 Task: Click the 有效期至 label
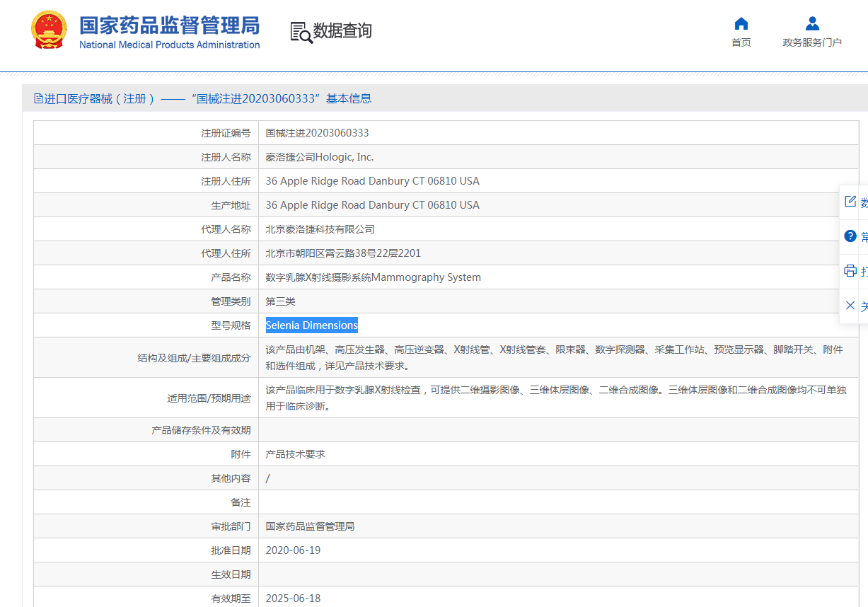tap(231, 599)
